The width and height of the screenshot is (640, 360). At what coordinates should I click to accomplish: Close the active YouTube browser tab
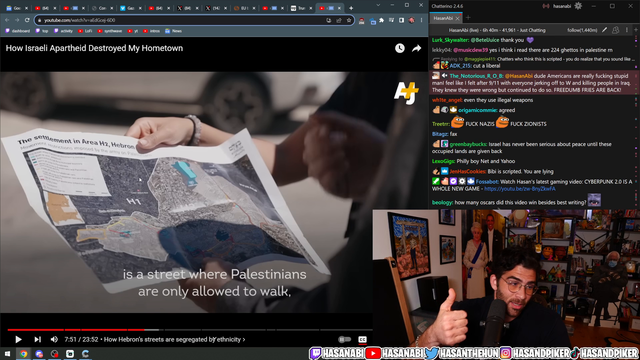[x=339, y=8]
